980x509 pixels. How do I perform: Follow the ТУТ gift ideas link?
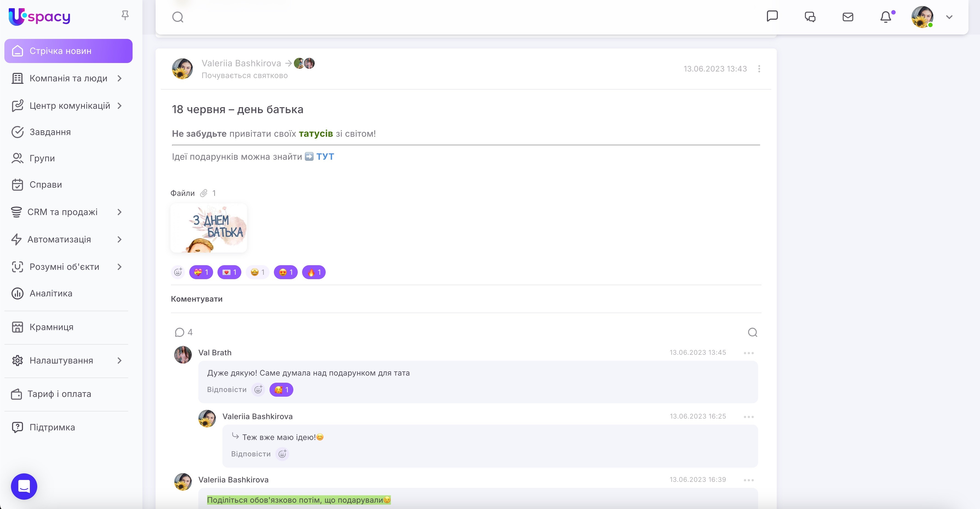(x=325, y=157)
